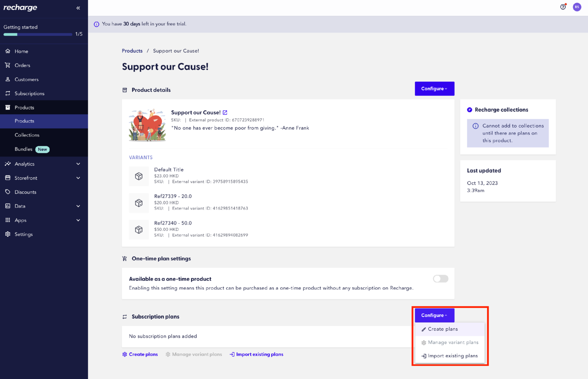Screen dimensions: 588x379
Task: Open the Product details Configure dropdown
Action: coord(435,88)
